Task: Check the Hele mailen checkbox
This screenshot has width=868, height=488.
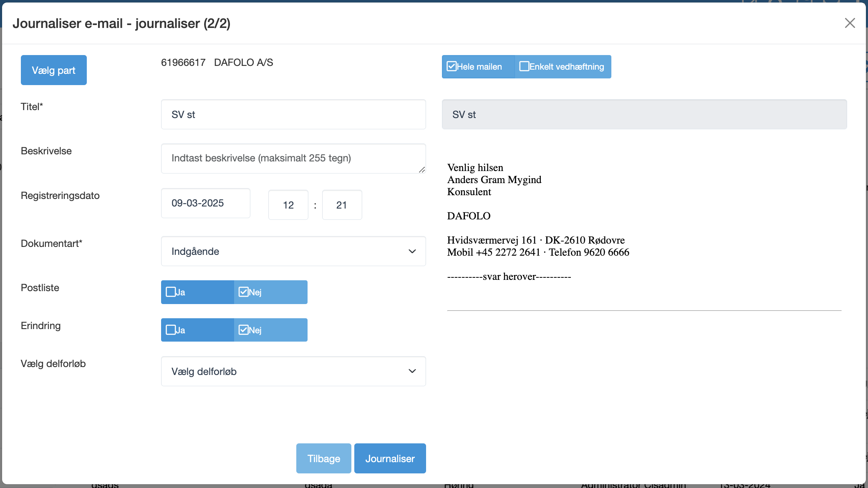Action: (452, 66)
